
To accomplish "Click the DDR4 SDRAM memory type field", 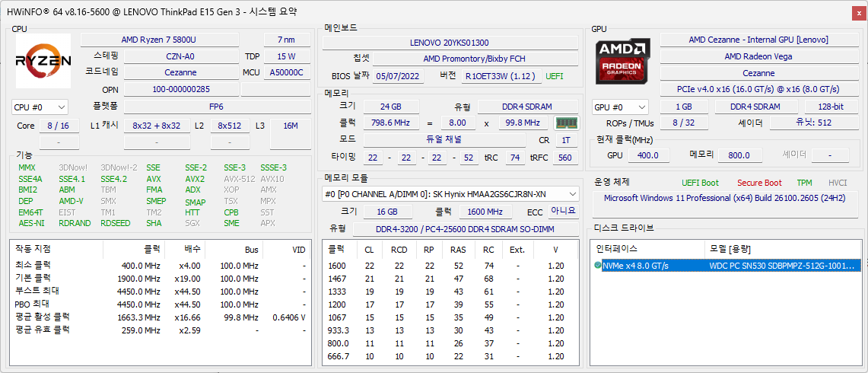I will pos(527,107).
